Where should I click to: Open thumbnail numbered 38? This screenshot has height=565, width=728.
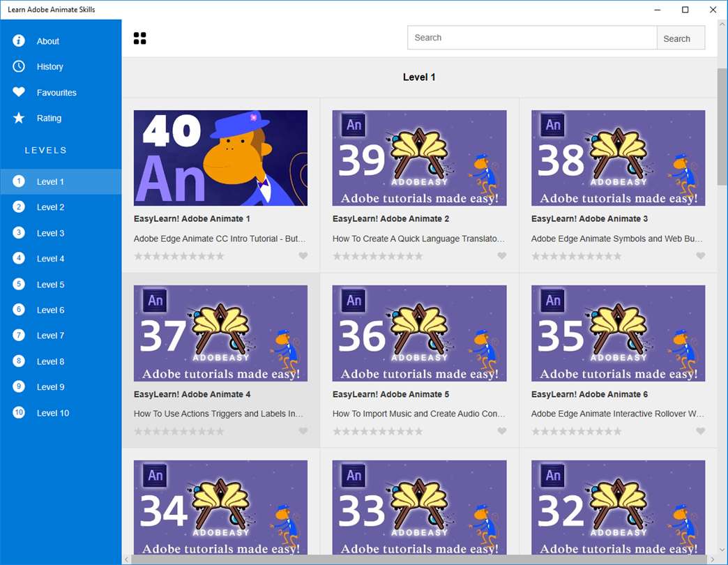[x=618, y=158]
